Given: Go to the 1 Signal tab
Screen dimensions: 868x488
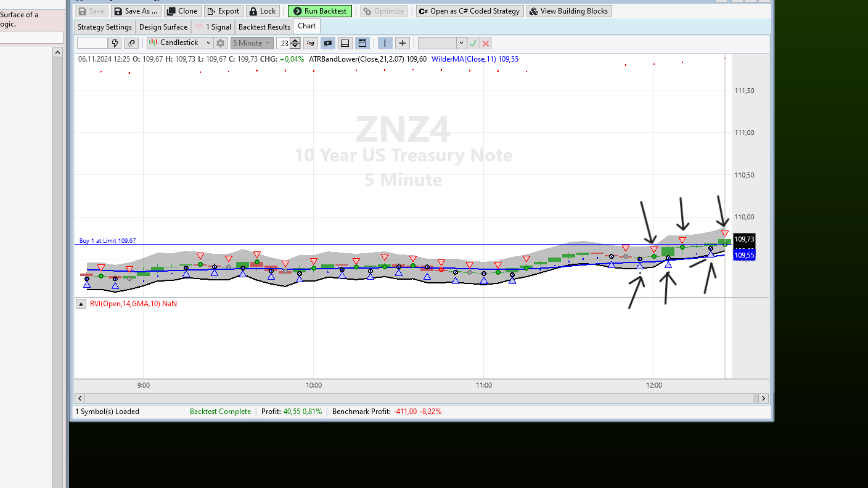Looking at the screenshot, I should (213, 27).
